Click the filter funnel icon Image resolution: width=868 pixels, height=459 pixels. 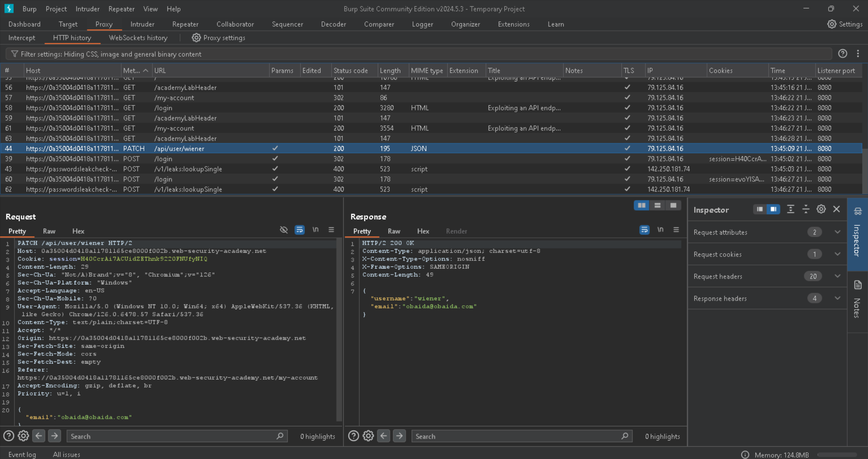point(14,54)
